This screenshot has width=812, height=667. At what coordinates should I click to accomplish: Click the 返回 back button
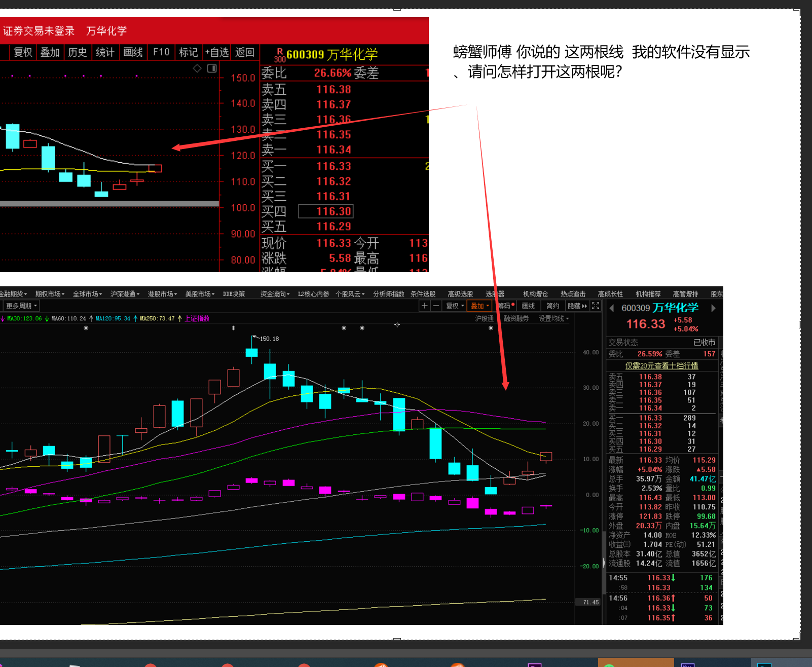pyautogui.click(x=245, y=52)
